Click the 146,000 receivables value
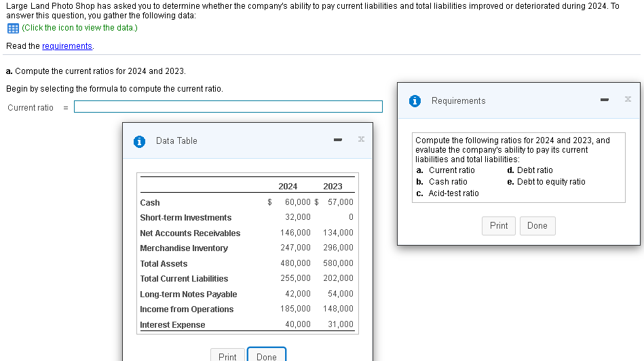 pos(295,233)
